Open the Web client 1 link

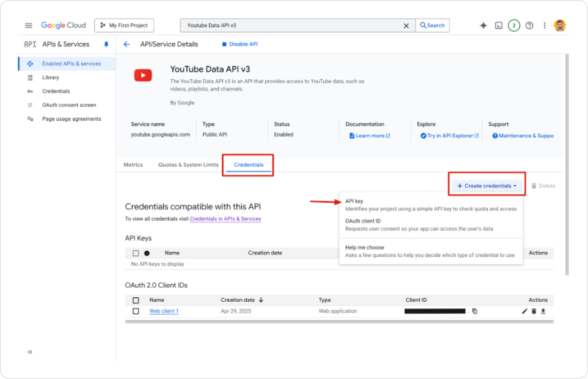point(164,311)
